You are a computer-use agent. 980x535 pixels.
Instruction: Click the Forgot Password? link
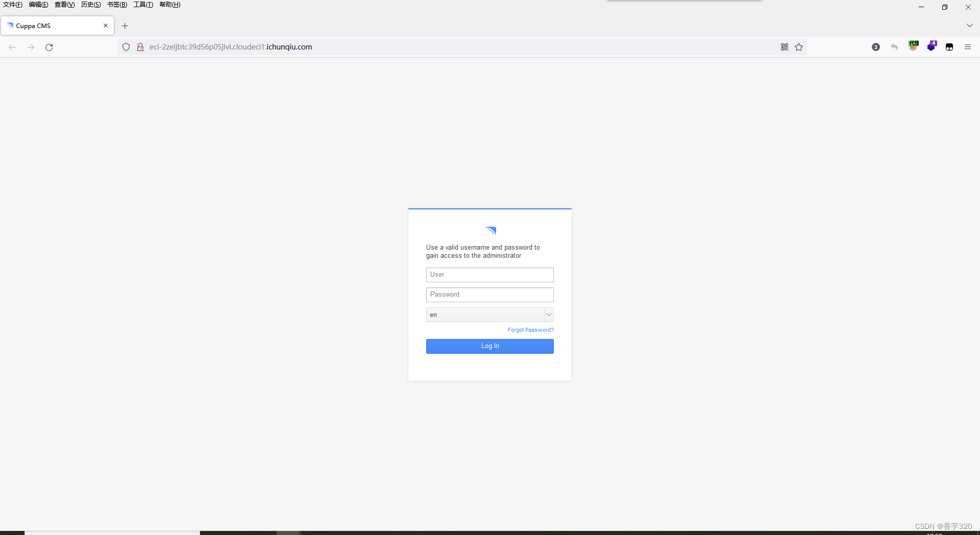(x=531, y=330)
